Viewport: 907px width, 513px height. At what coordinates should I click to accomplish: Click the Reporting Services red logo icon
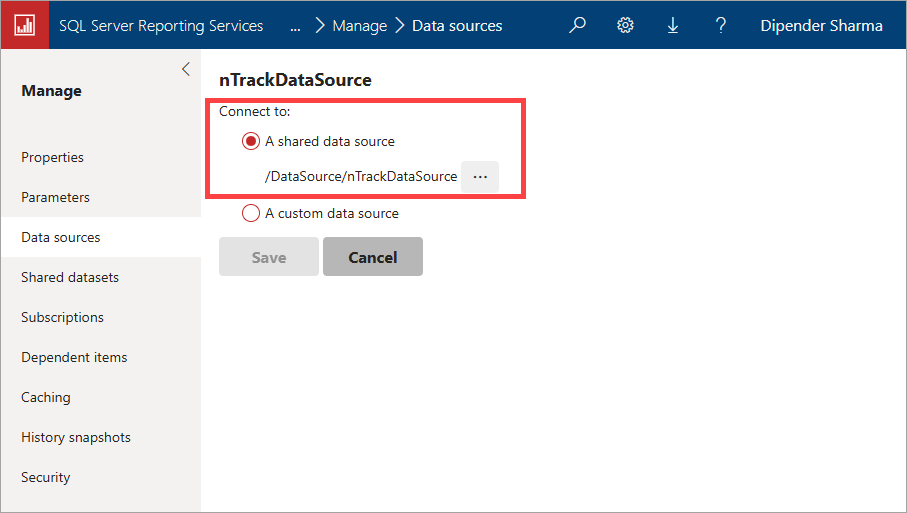25,25
